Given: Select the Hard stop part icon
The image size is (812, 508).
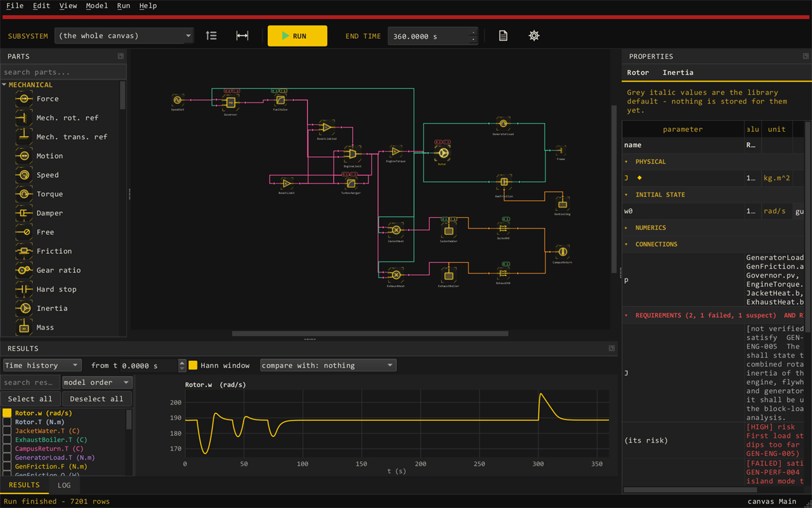Looking at the screenshot, I should [x=24, y=290].
